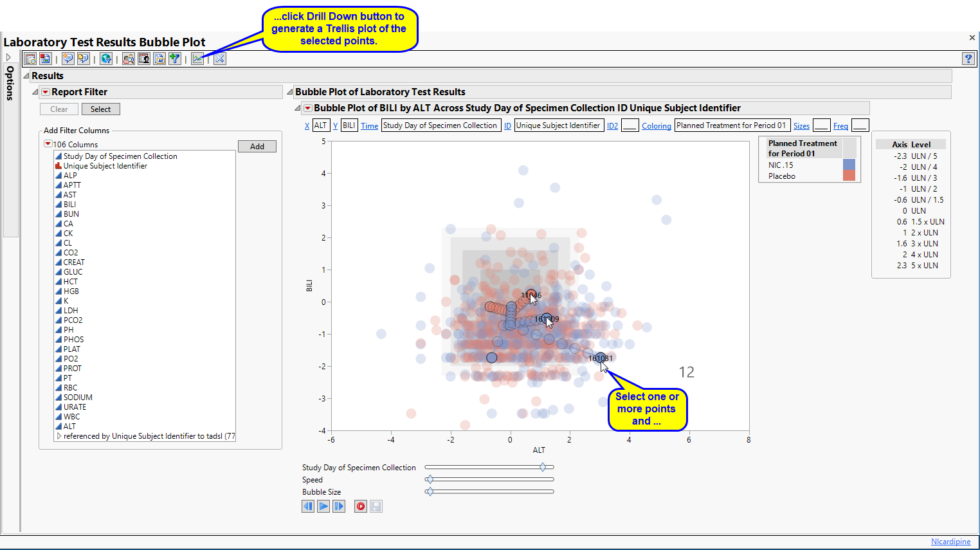Click the red record animation button
Screen dimensions: 980x550
361,506
